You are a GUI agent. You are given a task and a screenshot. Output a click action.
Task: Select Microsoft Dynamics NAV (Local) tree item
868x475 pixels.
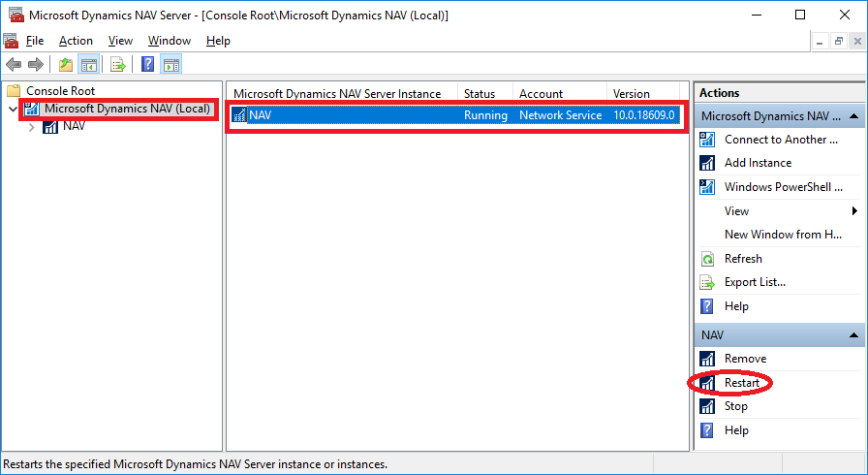click(x=127, y=109)
